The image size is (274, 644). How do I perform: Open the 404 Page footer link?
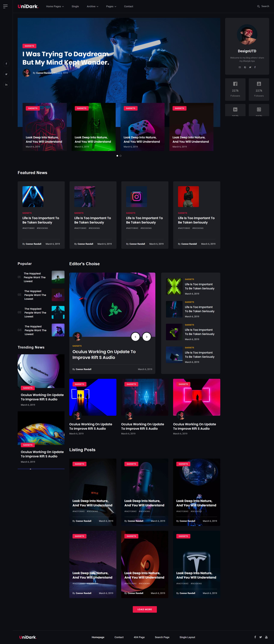pos(139,637)
